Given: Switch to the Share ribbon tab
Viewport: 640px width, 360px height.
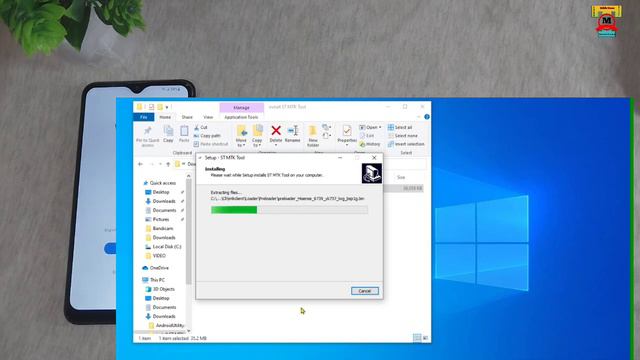Looking at the screenshot, I should coord(187,117).
